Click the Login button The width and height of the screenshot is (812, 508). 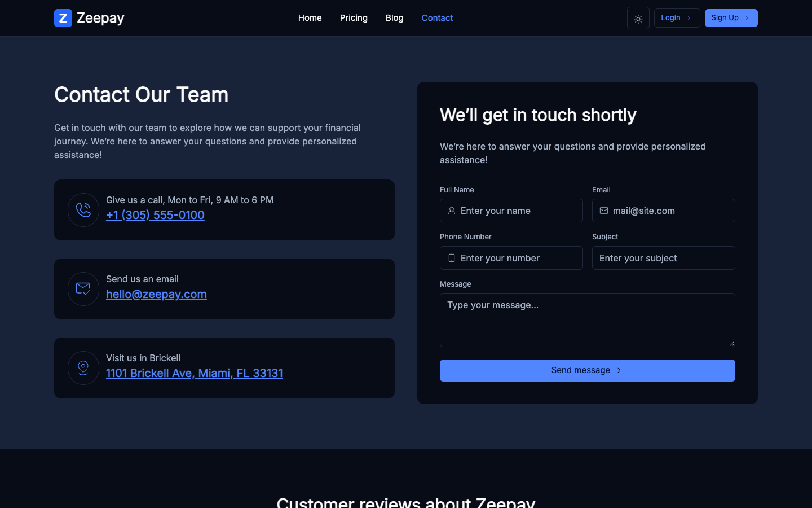[677, 18]
